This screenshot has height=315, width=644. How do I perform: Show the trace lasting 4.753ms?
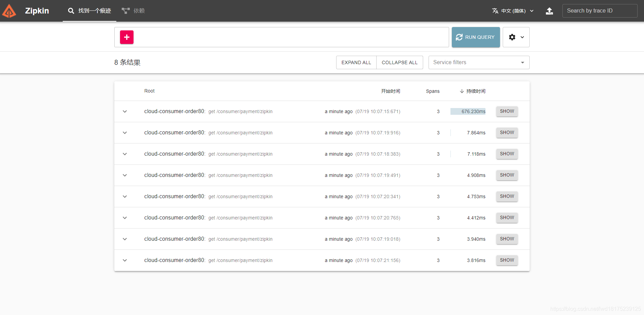507,196
